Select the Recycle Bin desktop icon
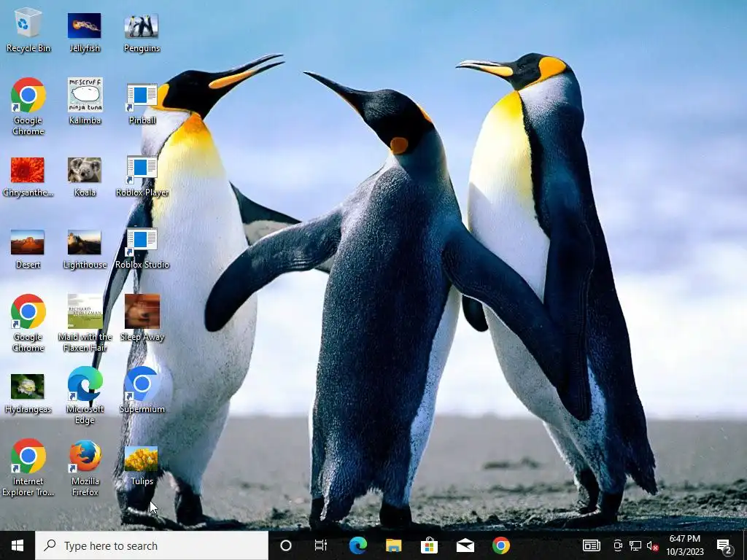The width and height of the screenshot is (747, 560). tap(28, 31)
